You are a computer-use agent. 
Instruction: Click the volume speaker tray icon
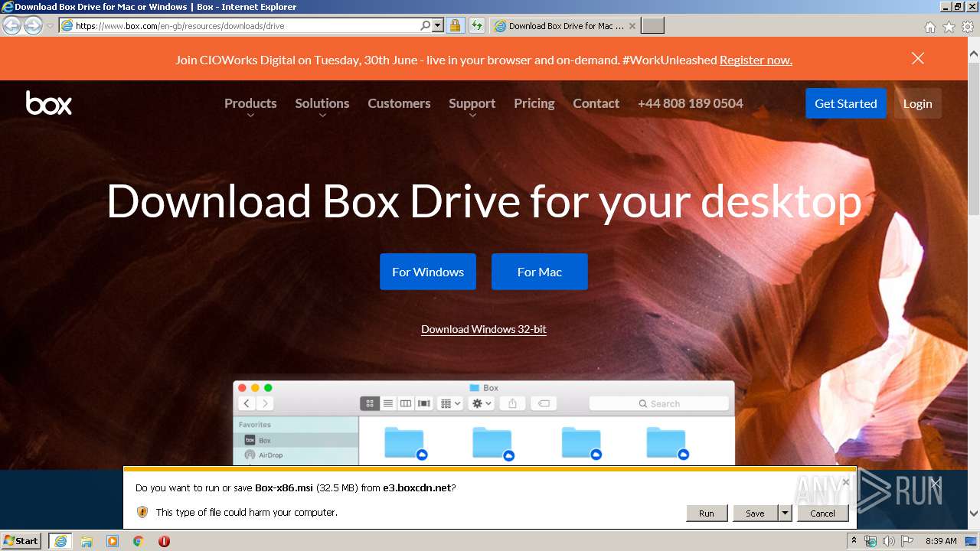889,541
